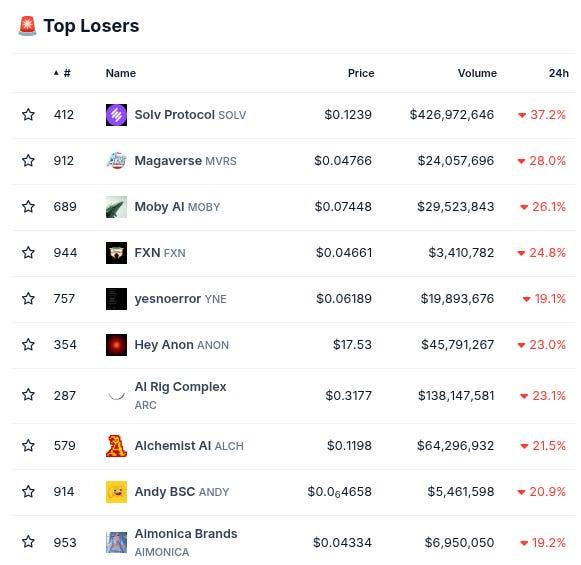Add AI Rig Complex to watchlist star
This screenshot has height=565, width=581.
pyautogui.click(x=28, y=395)
